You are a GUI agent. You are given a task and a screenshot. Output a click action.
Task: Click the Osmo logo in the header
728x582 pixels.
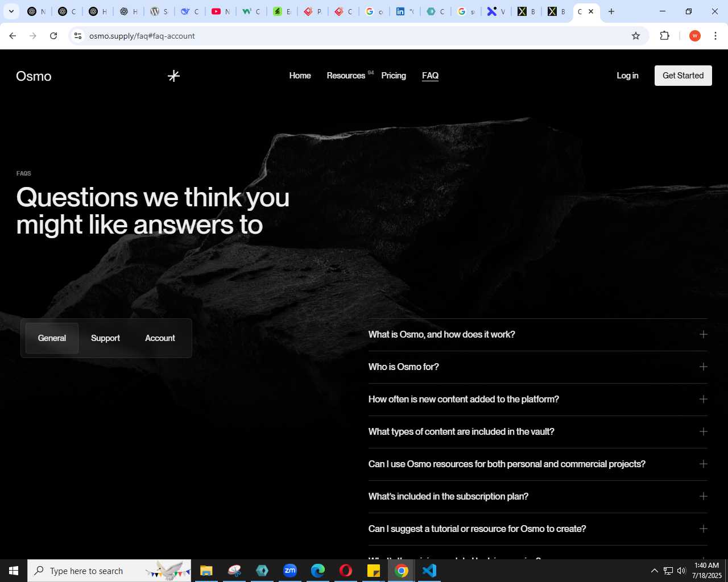(34, 76)
